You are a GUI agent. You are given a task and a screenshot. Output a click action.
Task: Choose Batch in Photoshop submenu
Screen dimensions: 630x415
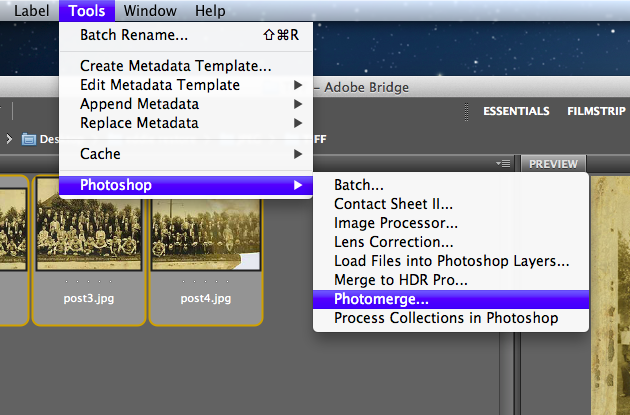click(x=451, y=185)
